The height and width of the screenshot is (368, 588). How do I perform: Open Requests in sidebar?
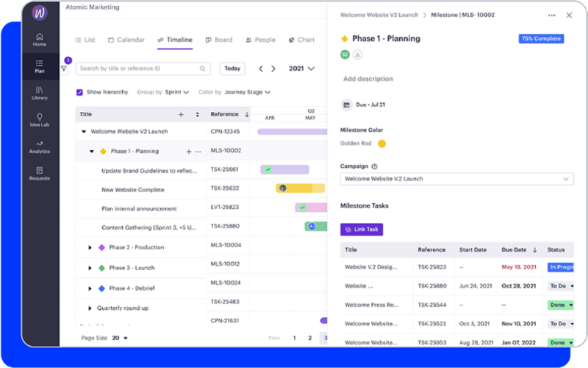(40, 174)
